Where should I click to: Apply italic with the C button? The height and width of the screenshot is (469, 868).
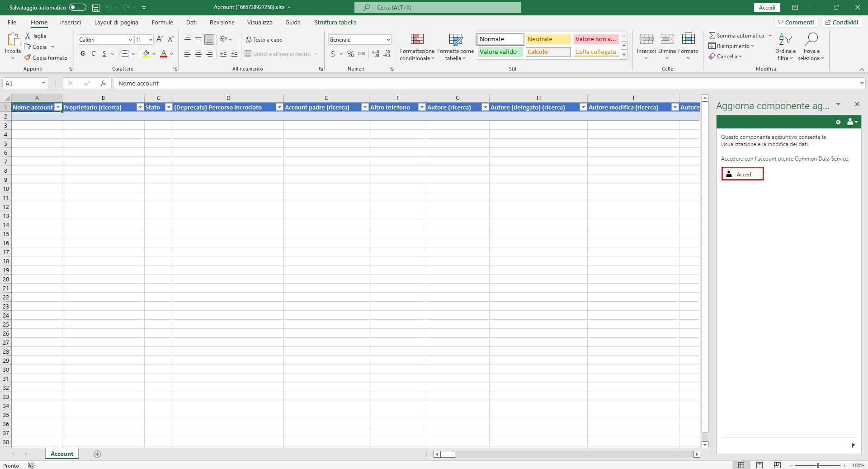[x=93, y=54]
